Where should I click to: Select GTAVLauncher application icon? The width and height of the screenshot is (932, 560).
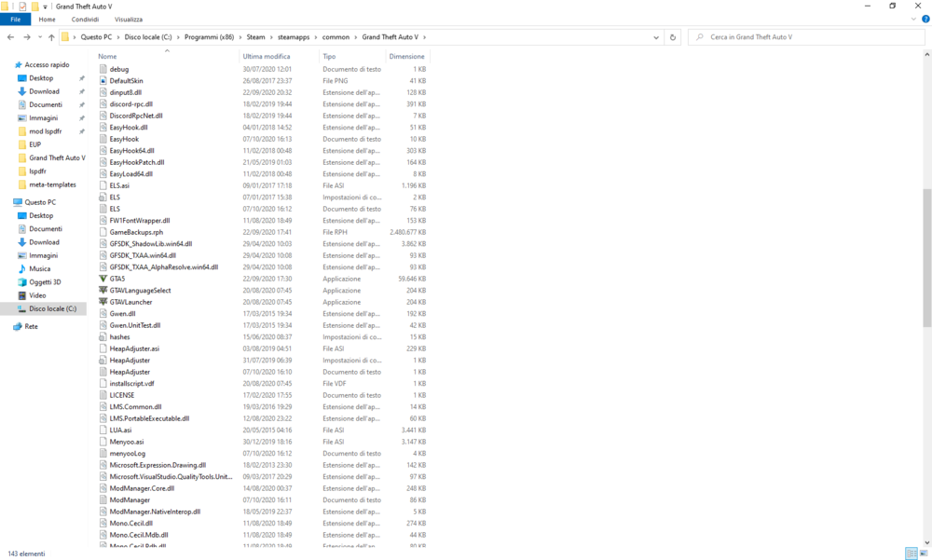point(103,302)
